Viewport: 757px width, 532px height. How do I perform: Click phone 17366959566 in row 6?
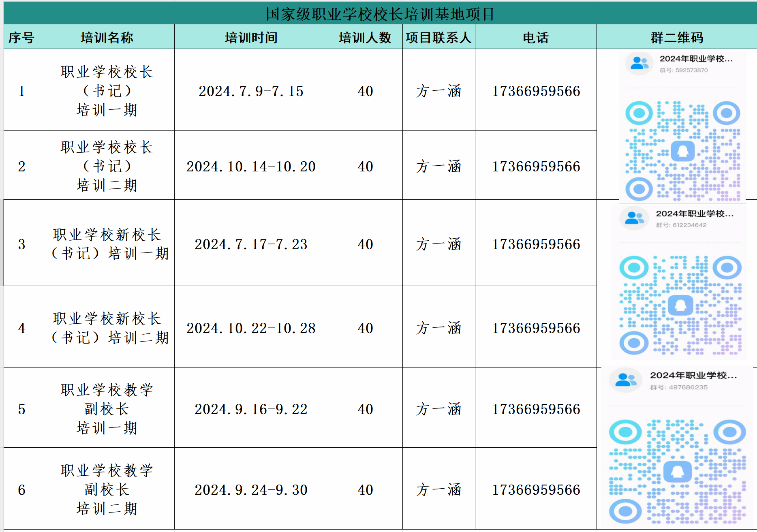coord(536,489)
